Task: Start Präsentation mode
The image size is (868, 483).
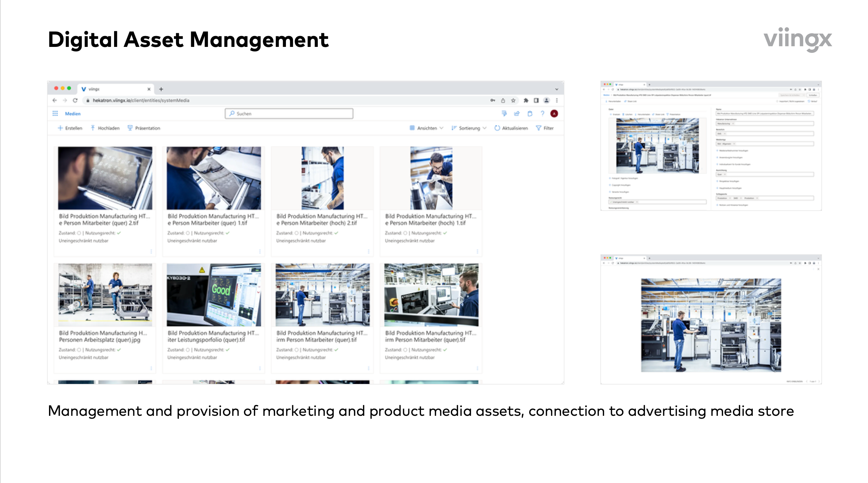Action: (143, 128)
